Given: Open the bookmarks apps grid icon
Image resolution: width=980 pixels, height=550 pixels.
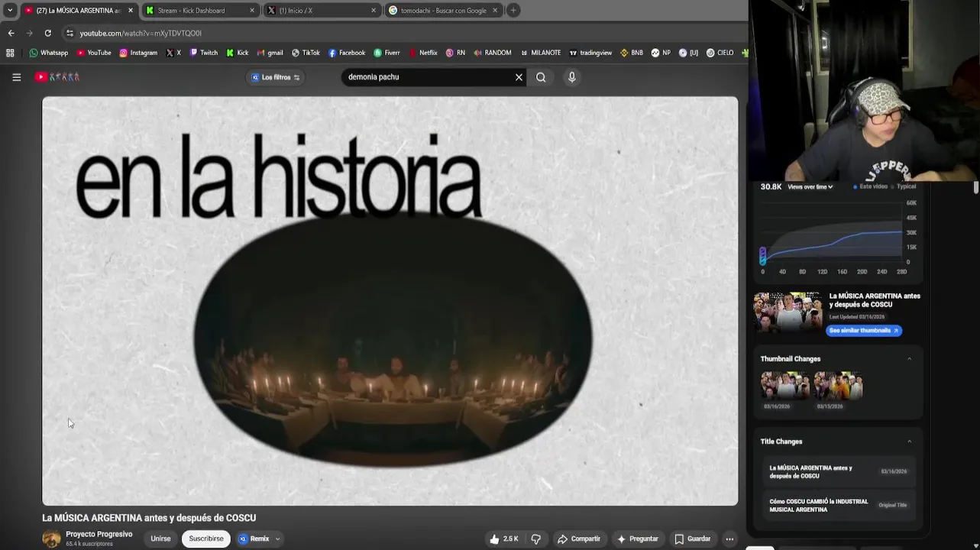Looking at the screenshot, I should [10, 53].
